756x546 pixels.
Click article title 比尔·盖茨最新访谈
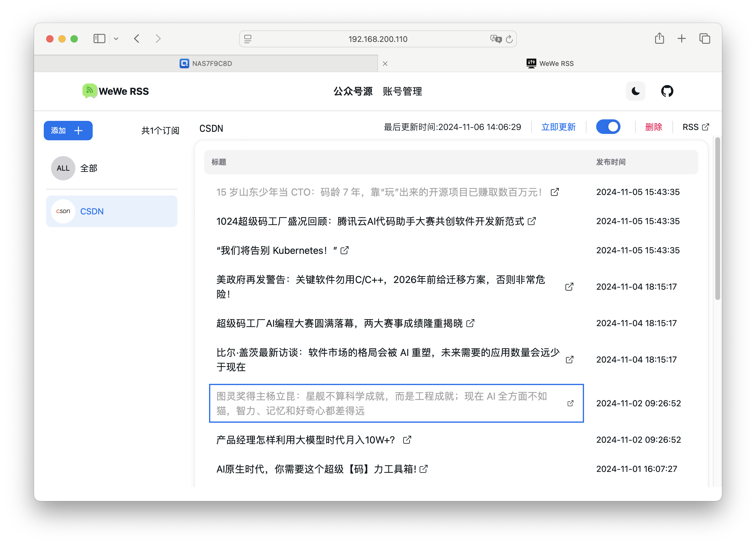[x=388, y=360]
